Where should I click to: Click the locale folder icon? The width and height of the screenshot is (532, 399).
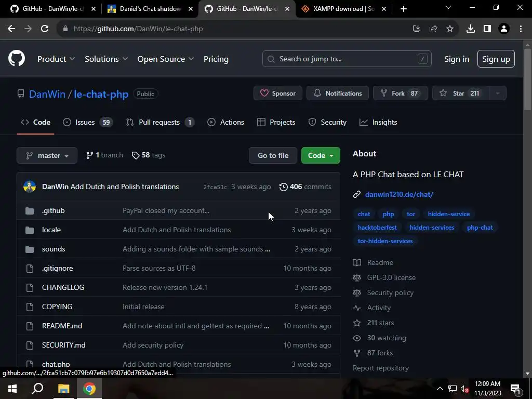(30, 230)
